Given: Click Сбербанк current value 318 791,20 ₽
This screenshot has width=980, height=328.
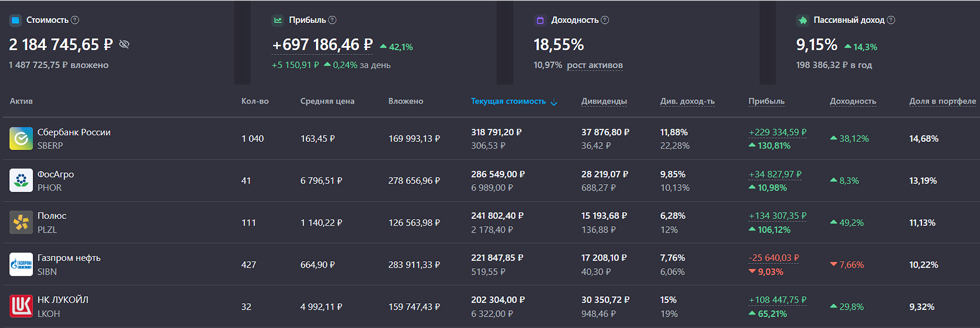Looking at the screenshot, I should coord(497,133).
